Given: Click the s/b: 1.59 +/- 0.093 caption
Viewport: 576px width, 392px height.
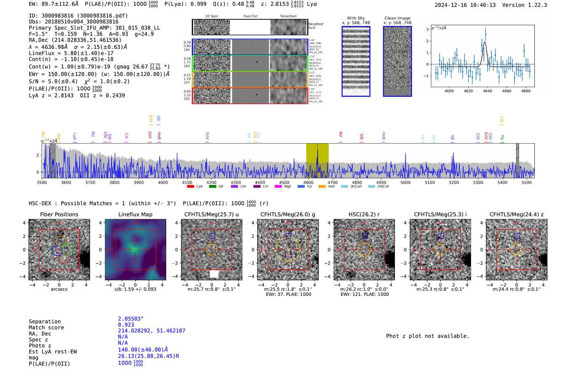Looking at the screenshot, I should pos(135,289).
